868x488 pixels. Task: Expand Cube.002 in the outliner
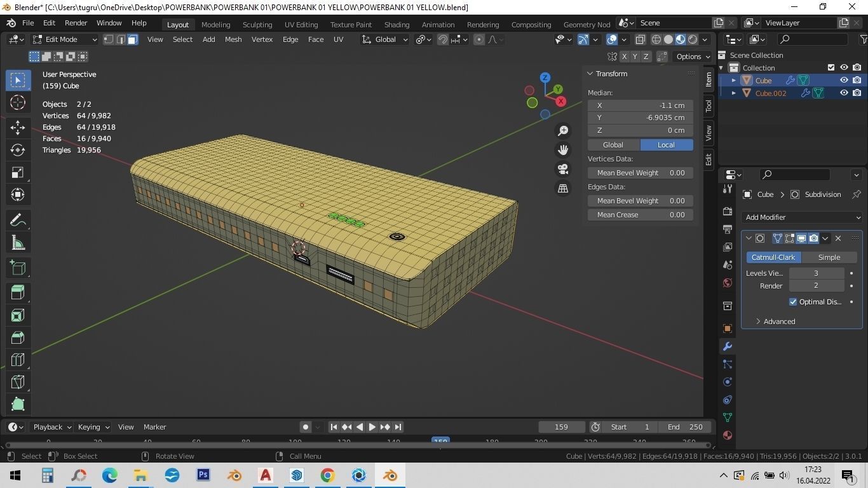pyautogui.click(x=734, y=93)
